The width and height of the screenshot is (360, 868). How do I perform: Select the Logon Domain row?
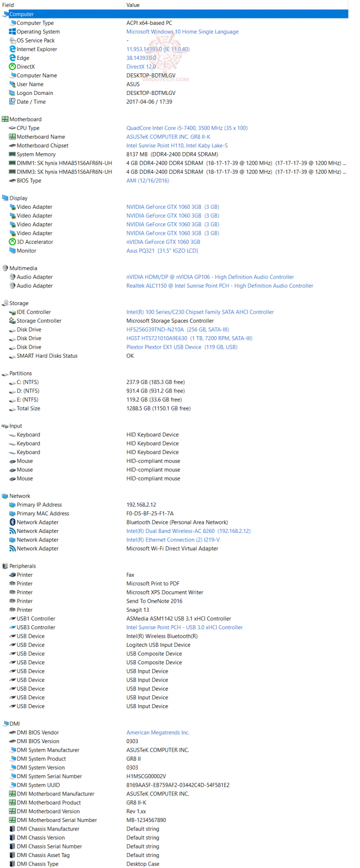tap(174, 93)
